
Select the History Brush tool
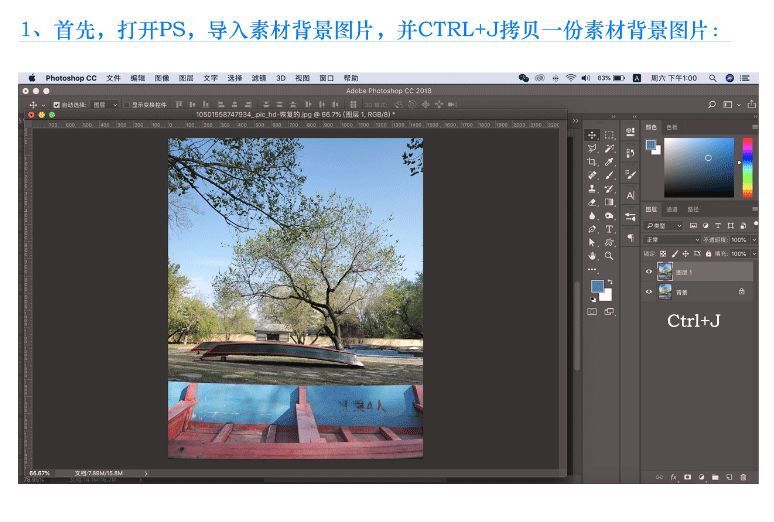[609, 189]
